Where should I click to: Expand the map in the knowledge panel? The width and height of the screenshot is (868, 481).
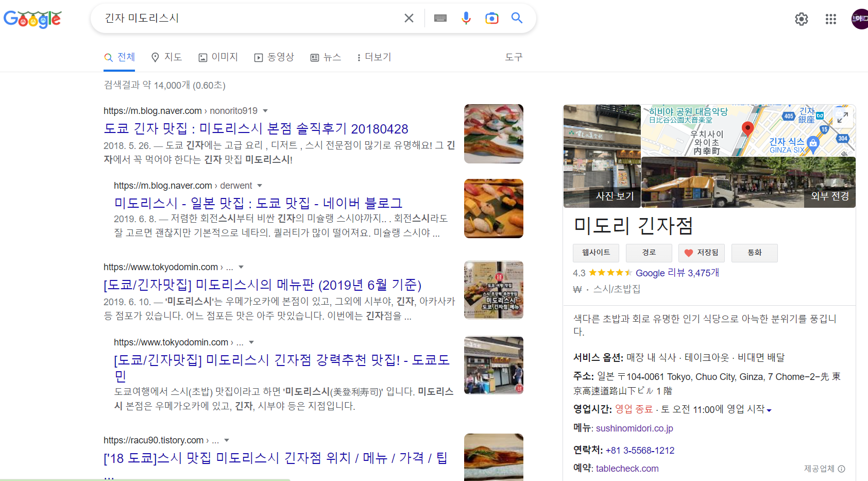tap(843, 118)
